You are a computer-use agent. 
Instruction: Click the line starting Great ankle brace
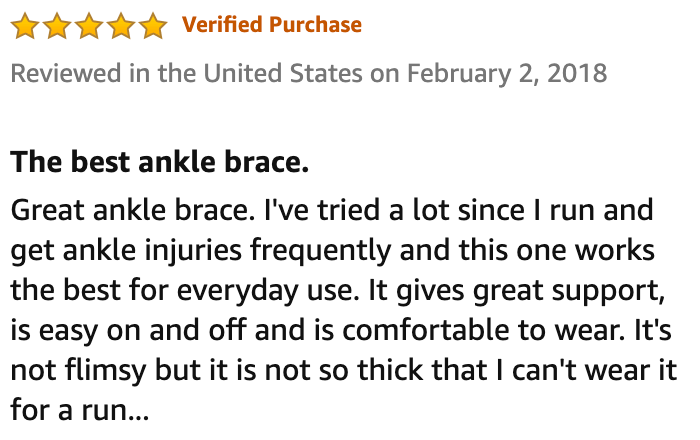click(332, 211)
